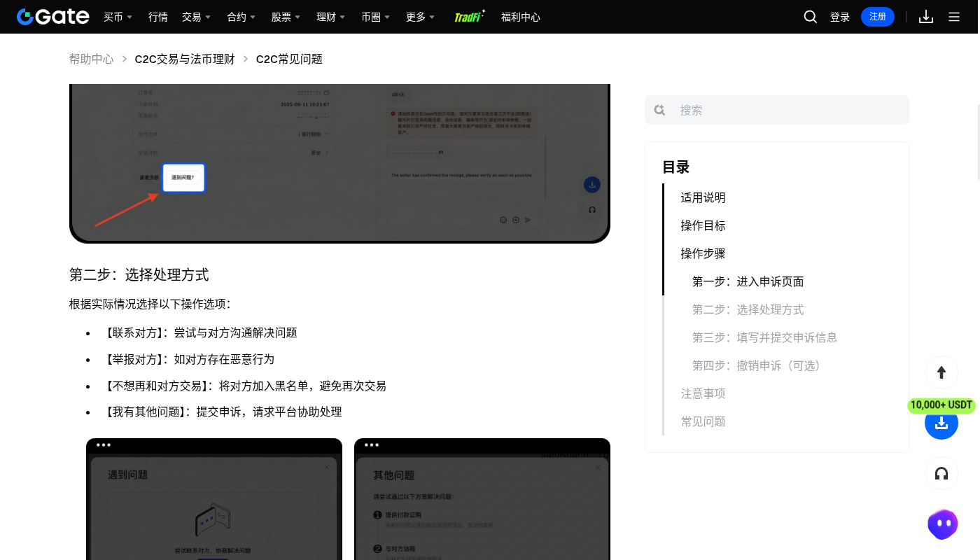The width and height of the screenshot is (980, 560).
Task: Open the 其他问题 dialog tutorial screenshot
Action: pos(482,499)
